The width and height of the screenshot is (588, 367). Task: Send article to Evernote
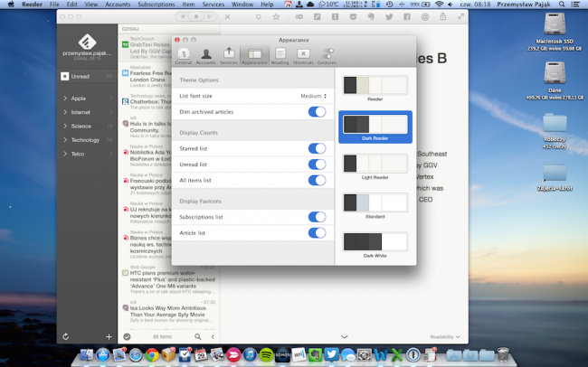pyautogui.click(x=371, y=16)
